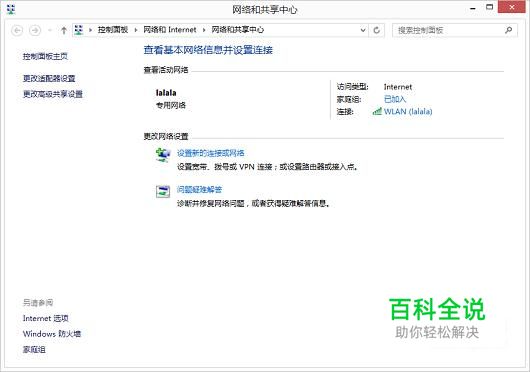Viewport: 530px width, 372px height.
Task: Click the 专用网络 network type text
Action: point(171,105)
